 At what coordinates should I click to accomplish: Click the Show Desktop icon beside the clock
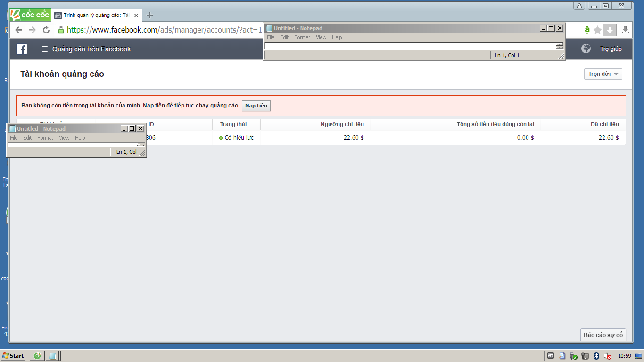tap(639, 356)
